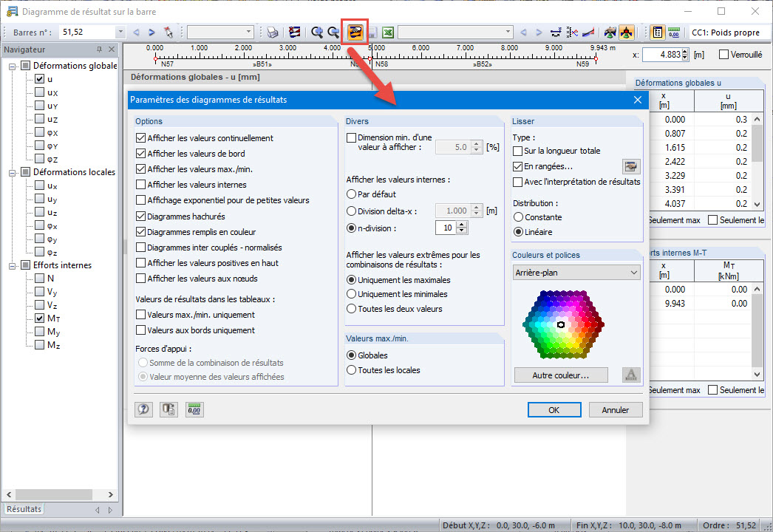Check My under Efforts internes
This screenshot has height=532, width=773.
(x=40, y=331)
